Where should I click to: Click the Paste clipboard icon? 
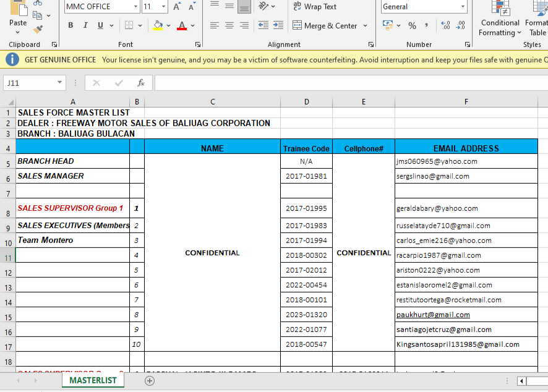tap(18, 7)
